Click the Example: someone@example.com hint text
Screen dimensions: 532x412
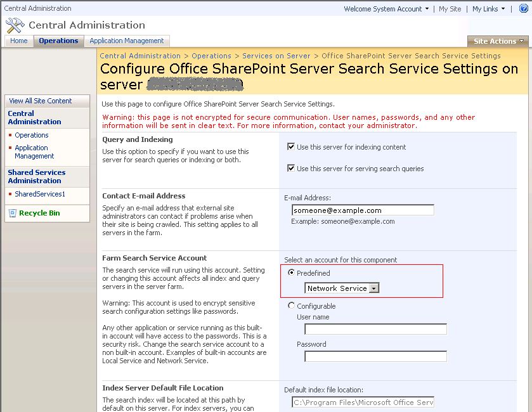pos(342,221)
